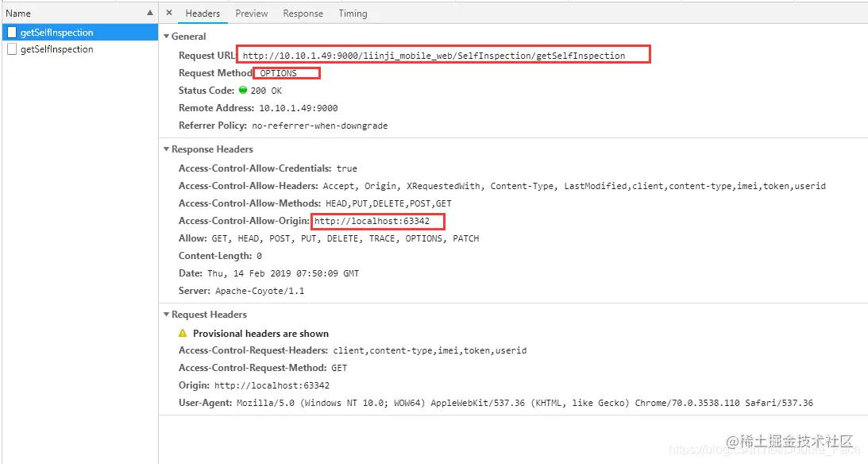This screenshot has width=868, height=464.
Task: Click the 200 OK status text
Action: (x=266, y=91)
